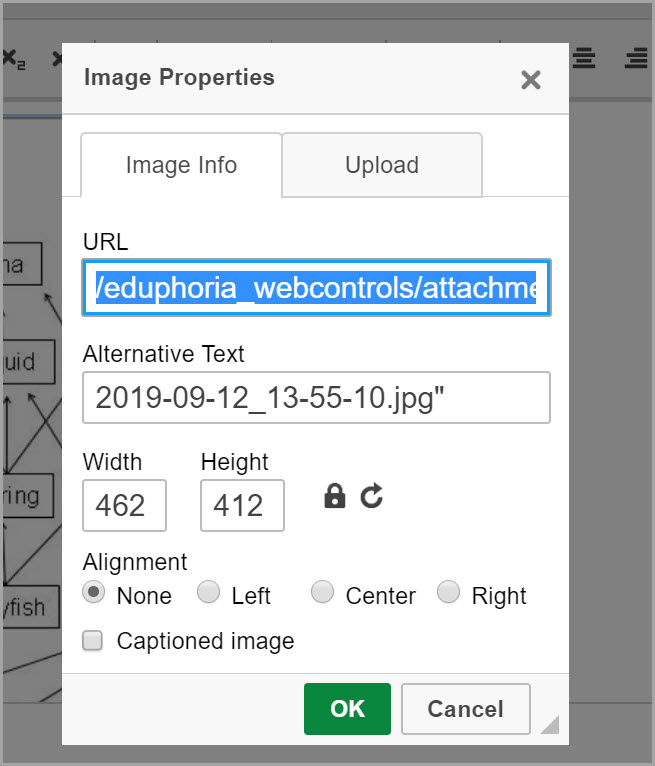This screenshot has width=655, height=766.
Task: Click the right align toolbar icon
Action: (x=636, y=58)
